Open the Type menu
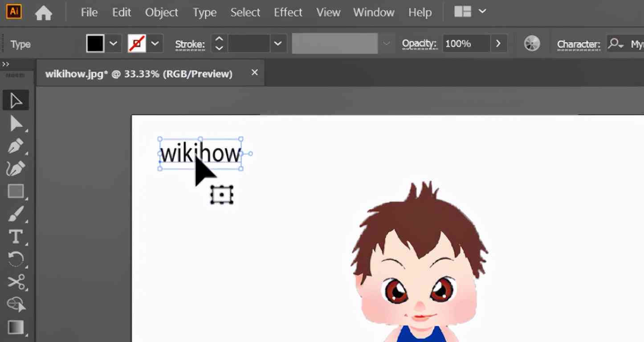The width and height of the screenshot is (644, 342). [204, 12]
